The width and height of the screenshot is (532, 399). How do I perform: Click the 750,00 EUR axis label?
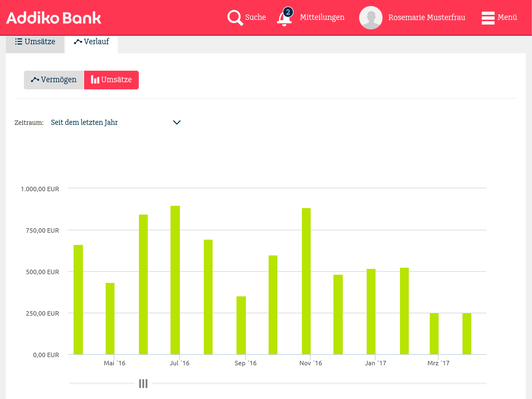(x=42, y=230)
